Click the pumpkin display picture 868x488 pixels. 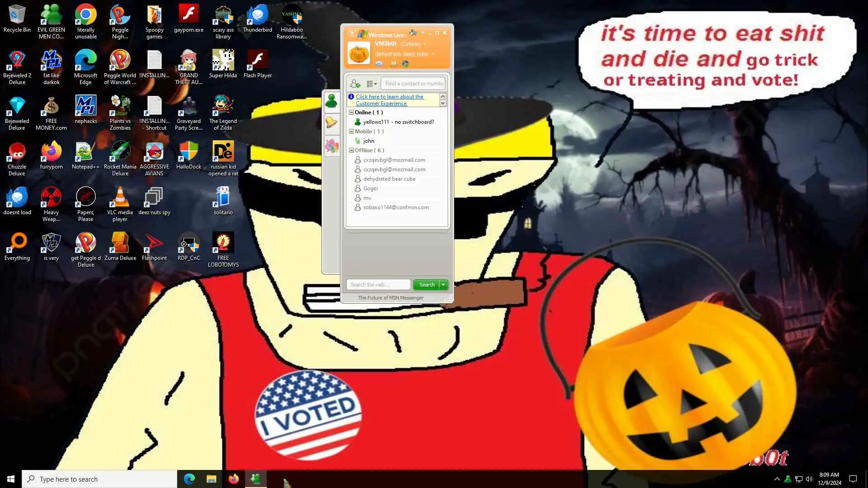[359, 53]
